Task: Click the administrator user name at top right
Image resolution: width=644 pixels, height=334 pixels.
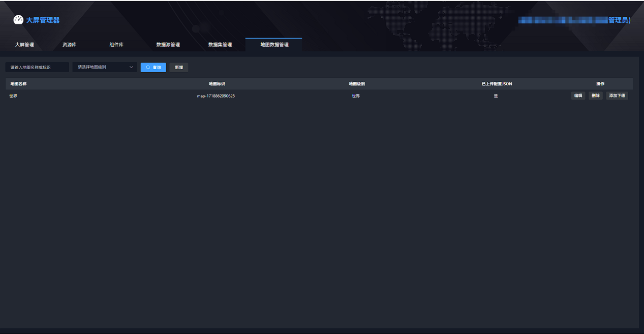Action: [x=574, y=20]
